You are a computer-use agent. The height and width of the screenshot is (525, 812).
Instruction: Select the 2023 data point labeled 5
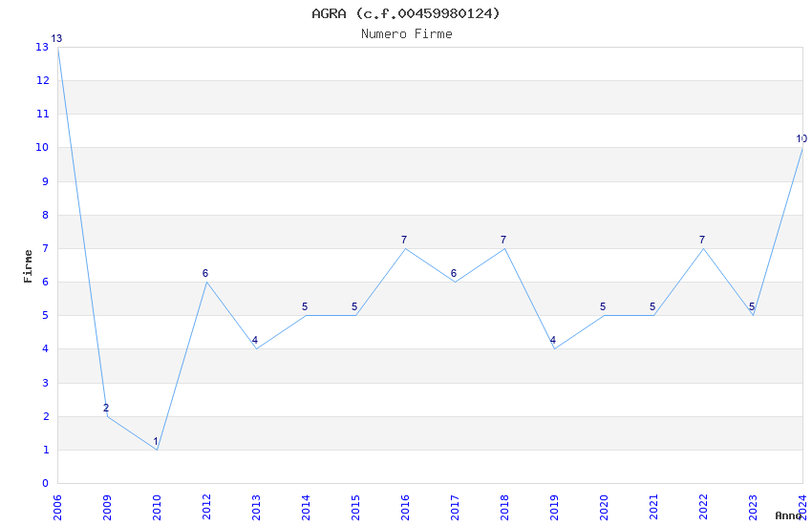tap(753, 316)
